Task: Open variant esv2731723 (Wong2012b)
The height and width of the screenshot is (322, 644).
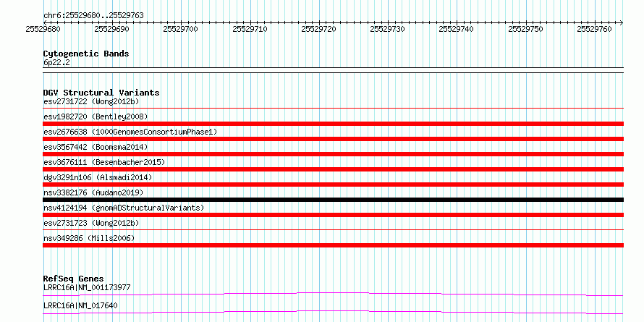Action: point(91,223)
